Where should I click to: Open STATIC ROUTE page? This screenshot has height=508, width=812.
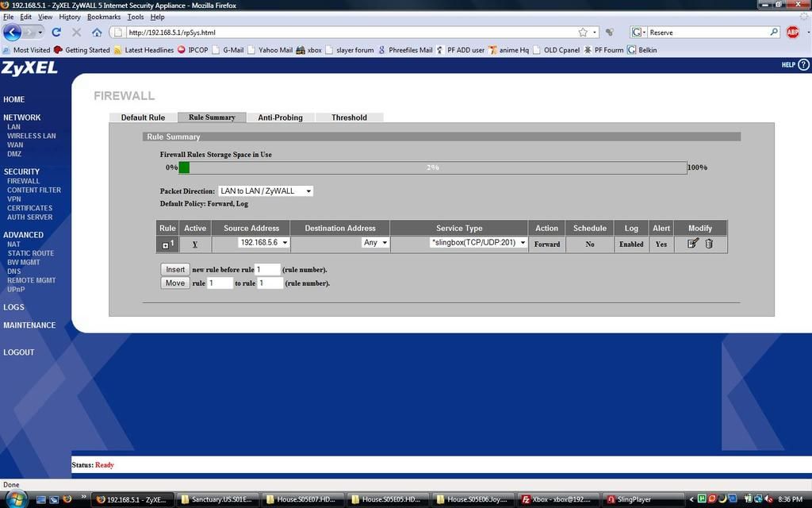click(31, 253)
